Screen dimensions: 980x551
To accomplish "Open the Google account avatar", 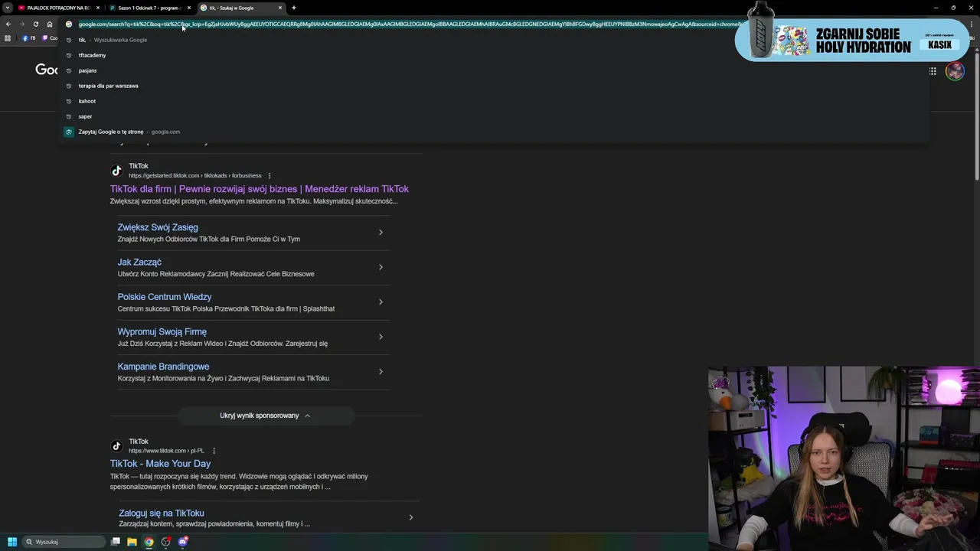I will (955, 71).
